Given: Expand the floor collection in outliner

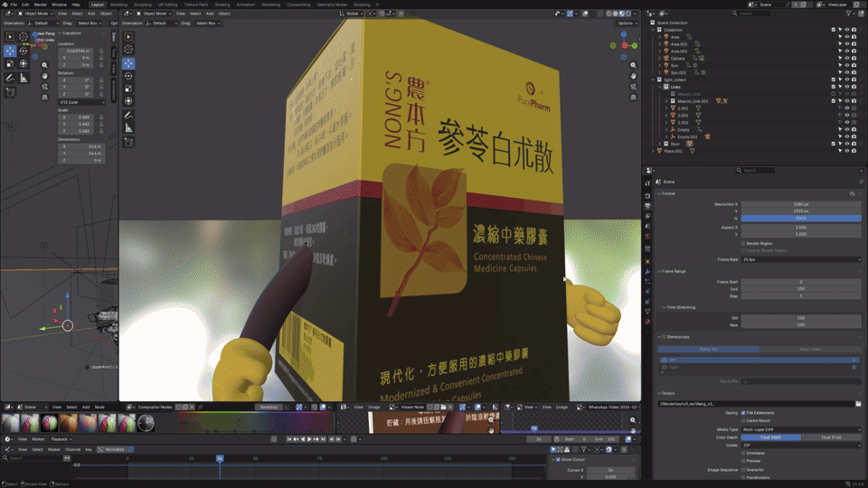Looking at the screenshot, I should click(x=659, y=144).
